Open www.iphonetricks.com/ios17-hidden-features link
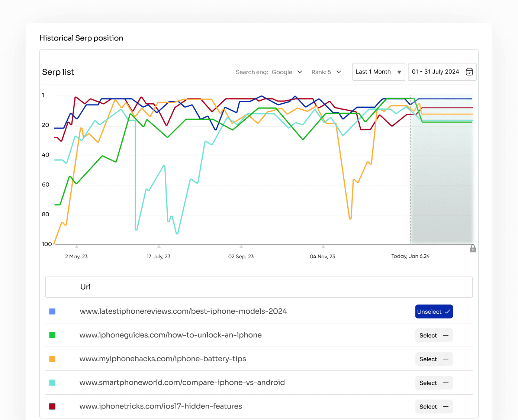 [161, 406]
